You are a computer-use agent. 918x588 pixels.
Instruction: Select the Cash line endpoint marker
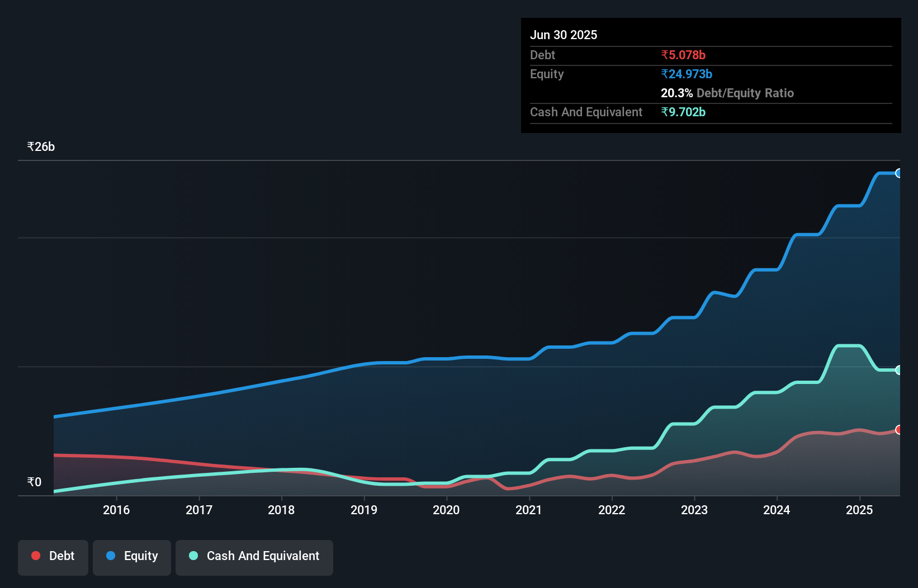(899, 369)
